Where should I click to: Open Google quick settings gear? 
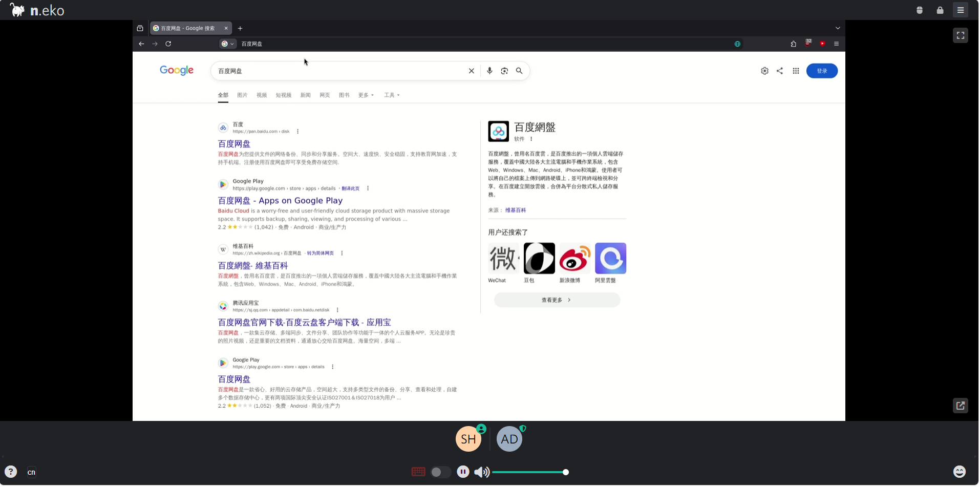point(764,71)
